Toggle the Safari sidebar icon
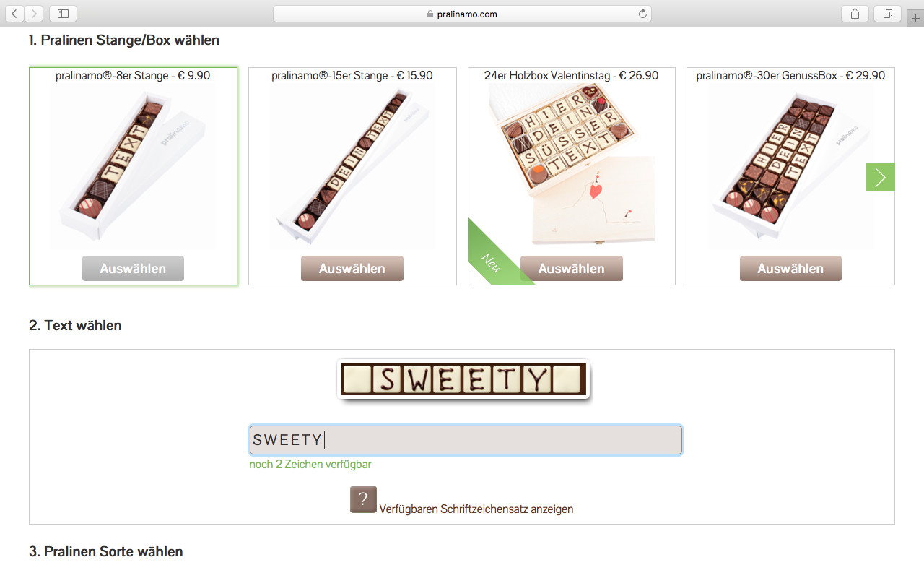This screenshot has height=578, width=924. point(63,14)
